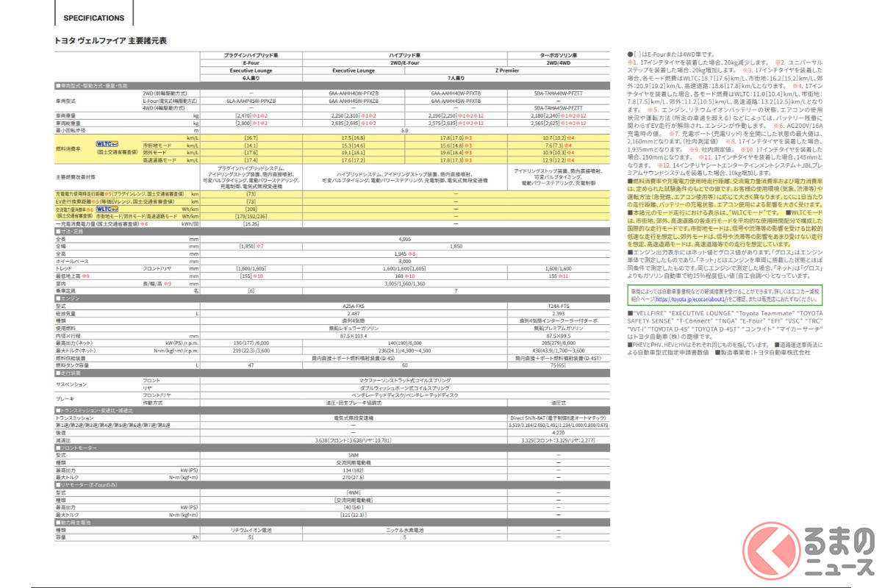The height and width of the screenshot is (588, 882).
Task: Click the 2WD/4WD drive type header
Action: pyautogui.click(x=558, y=63)
